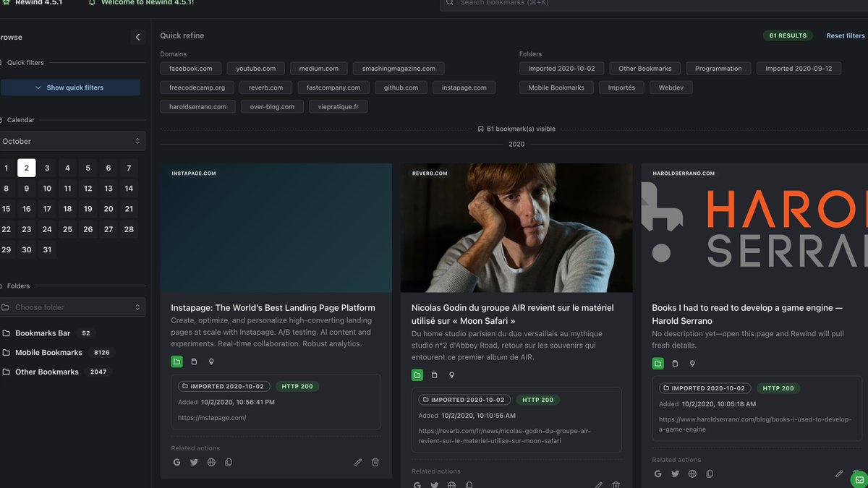Open the notes clipboard icon on Instapage card

point(194,361)
